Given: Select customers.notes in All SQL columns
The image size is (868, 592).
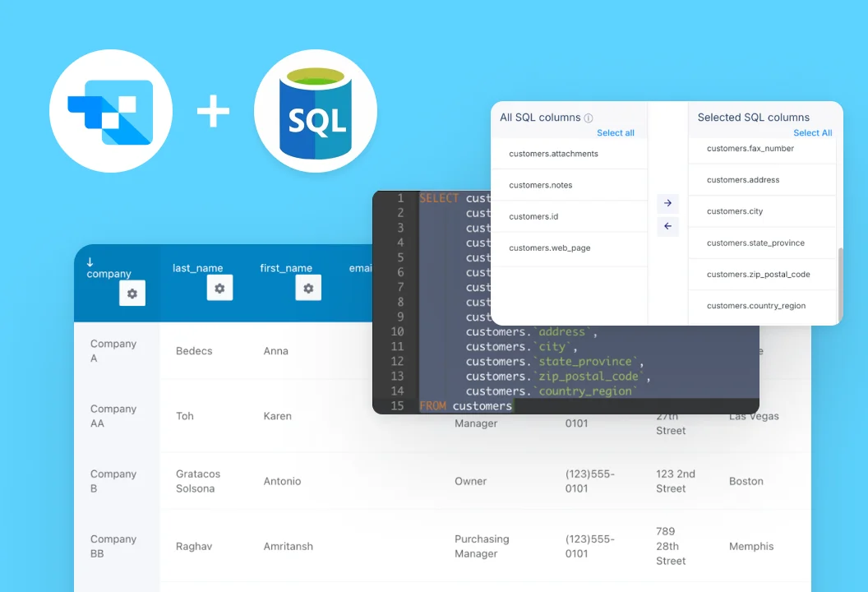Looking at the screenshot, I should tap(570, 185).
